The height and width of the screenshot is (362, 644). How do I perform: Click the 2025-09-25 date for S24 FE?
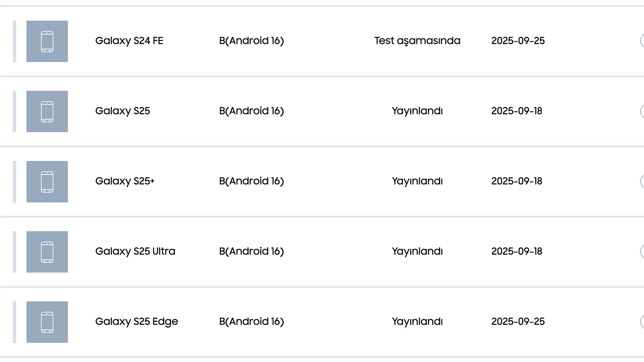pyautogui.click(x=518, y=41)
